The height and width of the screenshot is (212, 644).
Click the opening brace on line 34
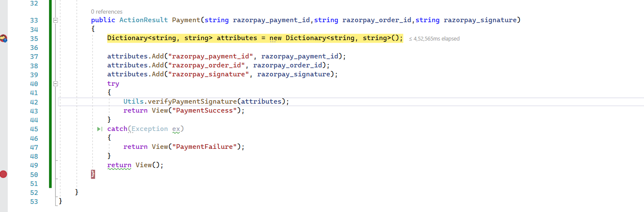(93, 29)
